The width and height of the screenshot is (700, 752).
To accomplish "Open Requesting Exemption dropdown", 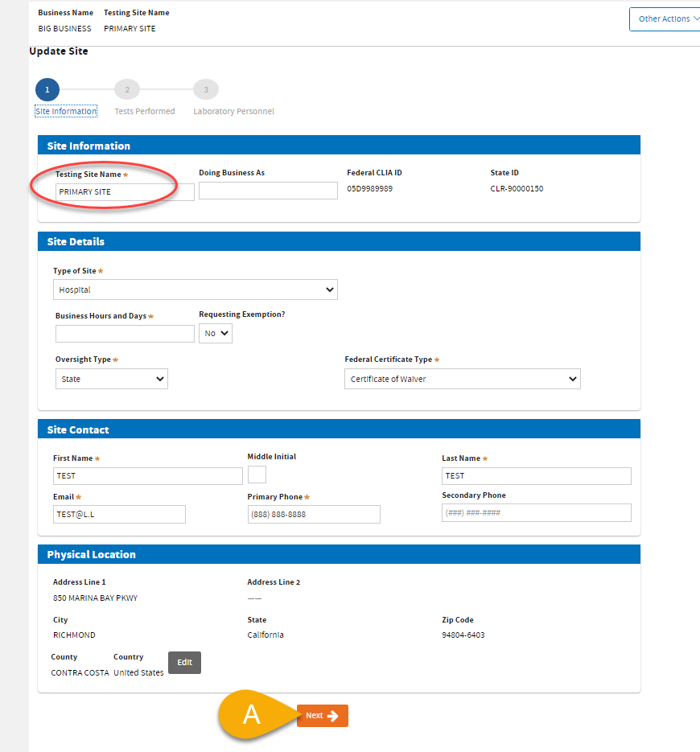I will click(x=216, y=333).
